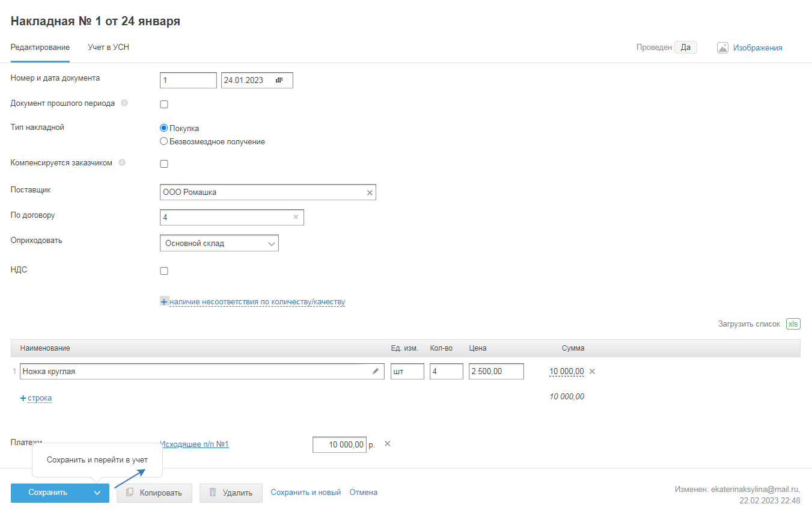Click the italic total 10 000,00
The width and height of the screenshot is (812, 513).
tap(567, 397)
